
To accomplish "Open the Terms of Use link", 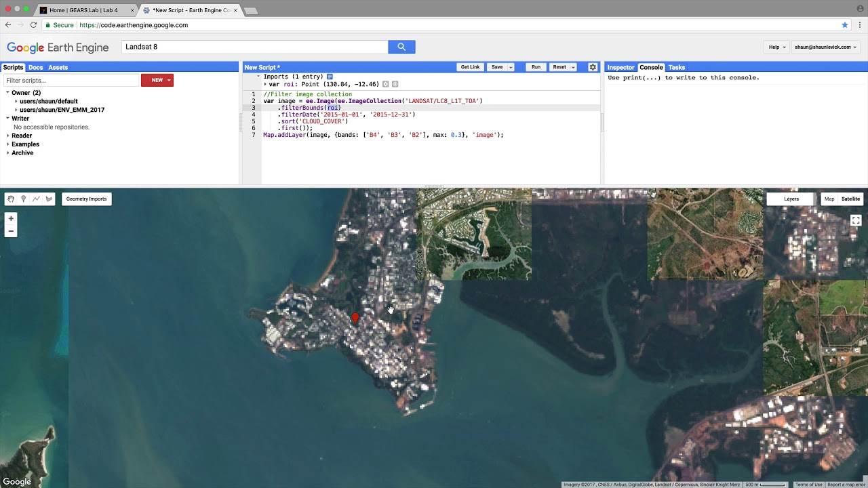I will (808, 484).
